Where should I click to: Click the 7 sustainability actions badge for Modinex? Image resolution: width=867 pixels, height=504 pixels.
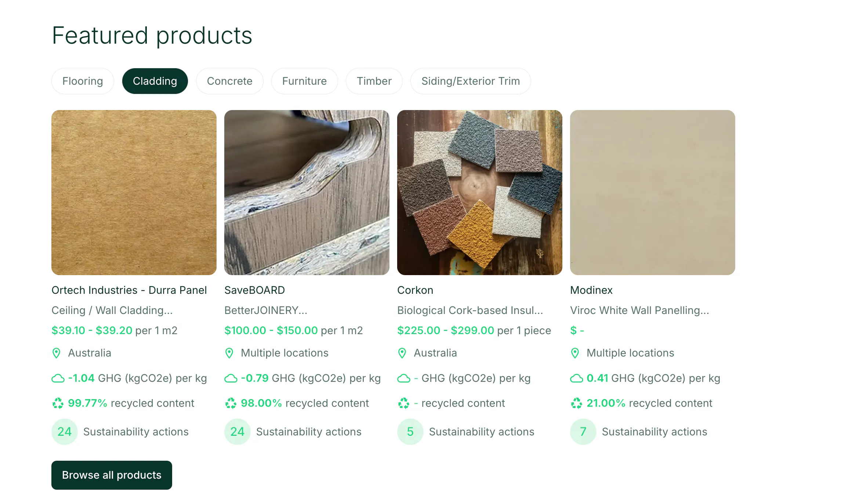[x=583, y=432]
